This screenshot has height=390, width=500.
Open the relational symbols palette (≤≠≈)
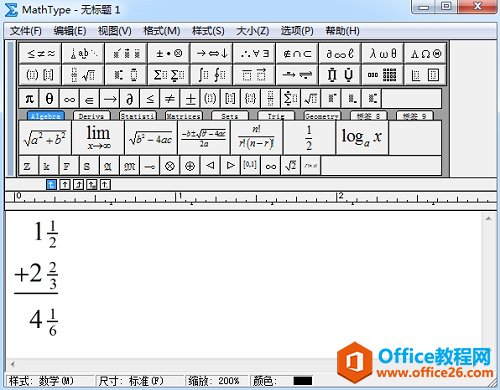click(40, 53)
